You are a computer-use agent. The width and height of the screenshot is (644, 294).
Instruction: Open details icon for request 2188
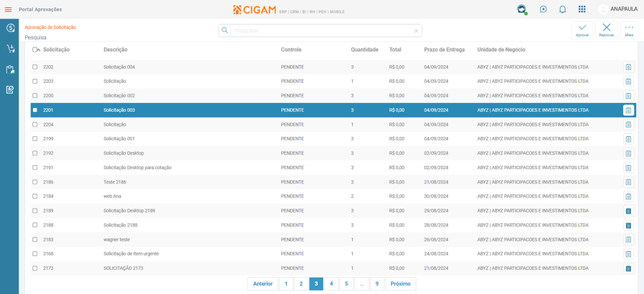tap(628, 226)
